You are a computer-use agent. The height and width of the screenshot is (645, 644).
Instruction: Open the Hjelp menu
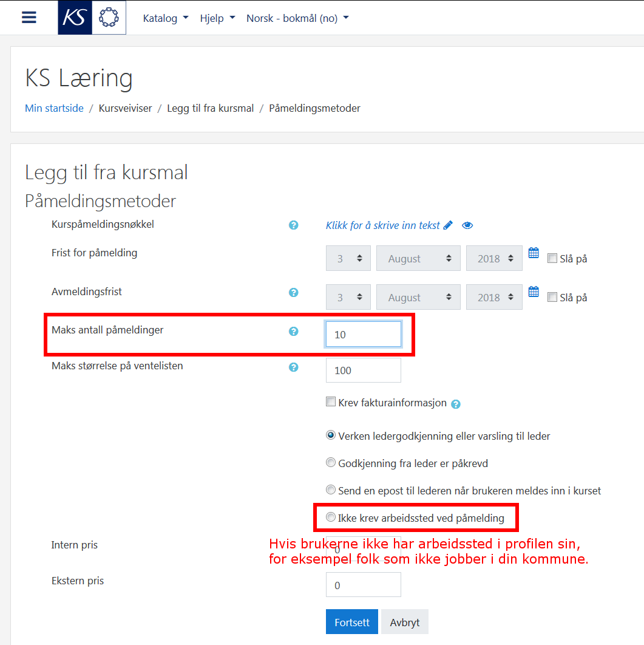coord(217,18)
